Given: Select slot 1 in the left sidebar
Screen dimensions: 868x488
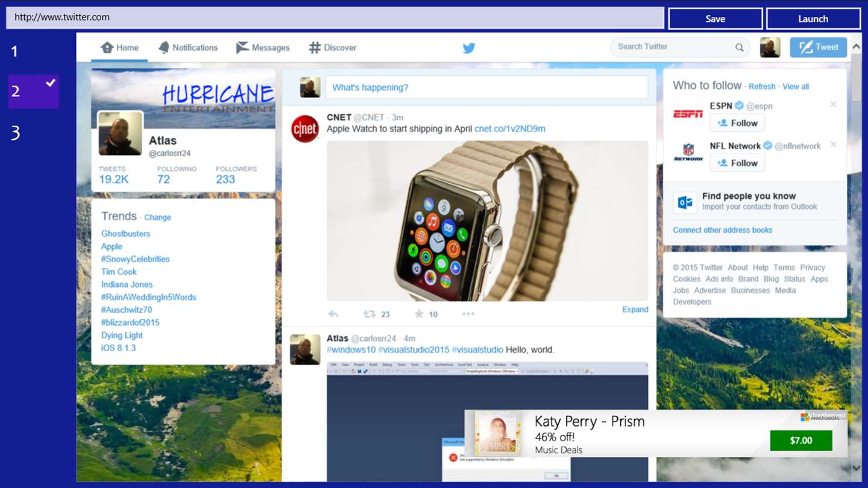Looking at the screenshot, I should (15, 51).
